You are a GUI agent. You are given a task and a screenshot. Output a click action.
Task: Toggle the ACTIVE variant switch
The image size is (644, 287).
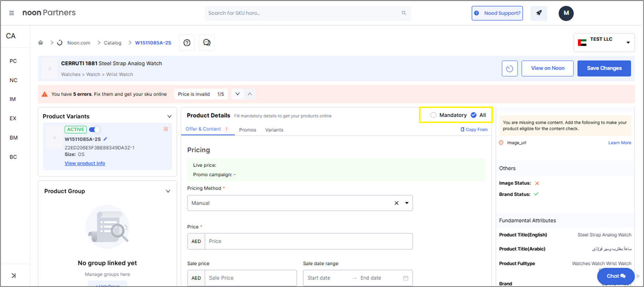pyautogui.click(x=94, y=129)
